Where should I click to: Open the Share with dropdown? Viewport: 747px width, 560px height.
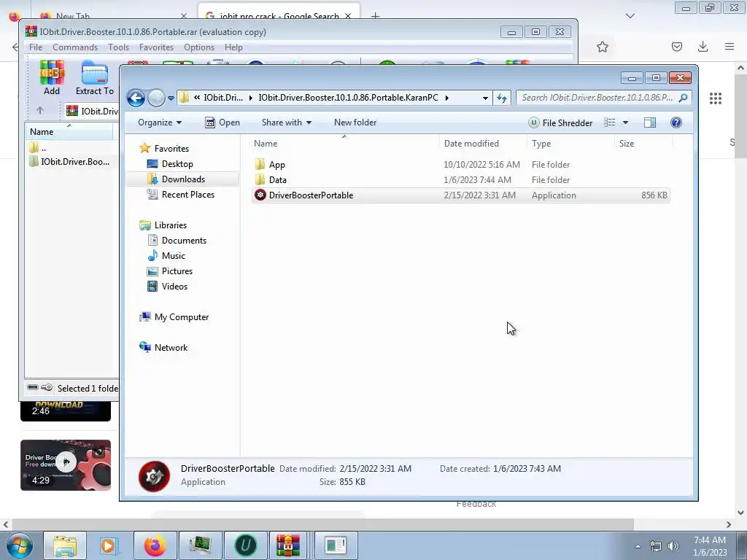point(286,122)
